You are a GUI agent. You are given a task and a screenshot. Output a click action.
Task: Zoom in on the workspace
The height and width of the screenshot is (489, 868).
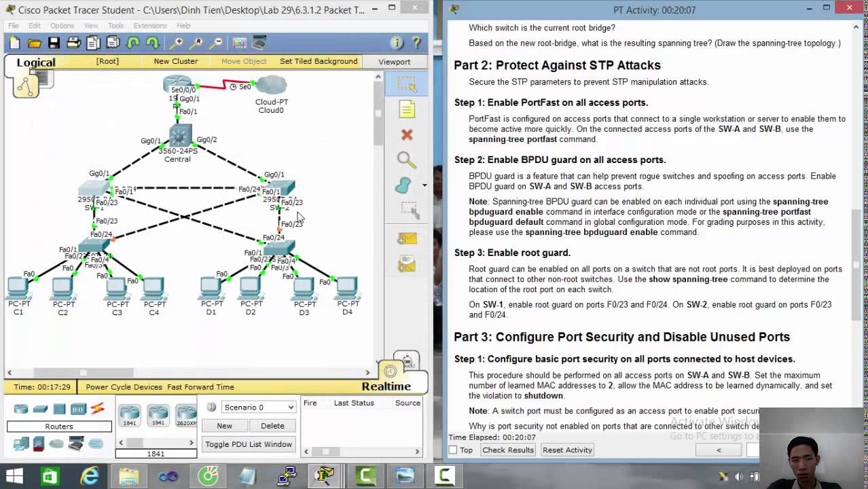pyautogui.click(x=176, y=43)
